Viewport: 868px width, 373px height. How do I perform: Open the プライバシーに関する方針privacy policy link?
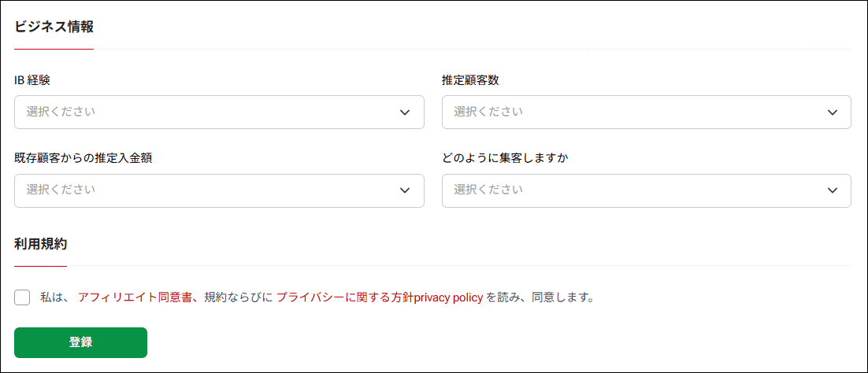[380, 297]
